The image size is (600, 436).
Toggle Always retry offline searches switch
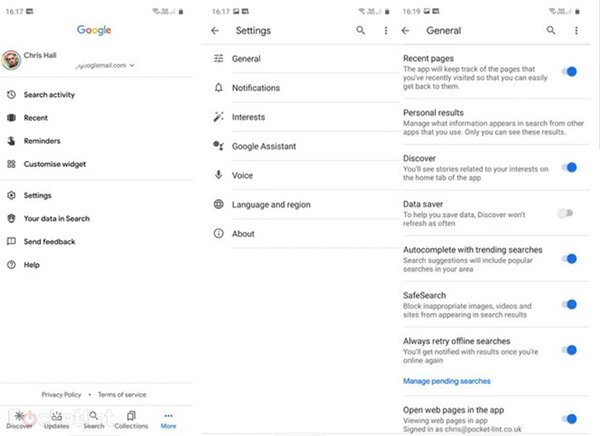pyautogui.click(x=569, y=350)
